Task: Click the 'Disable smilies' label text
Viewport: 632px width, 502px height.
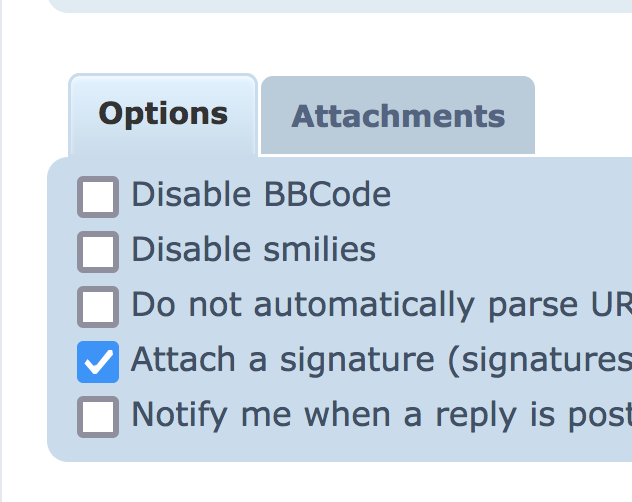Action: (253, 249)
